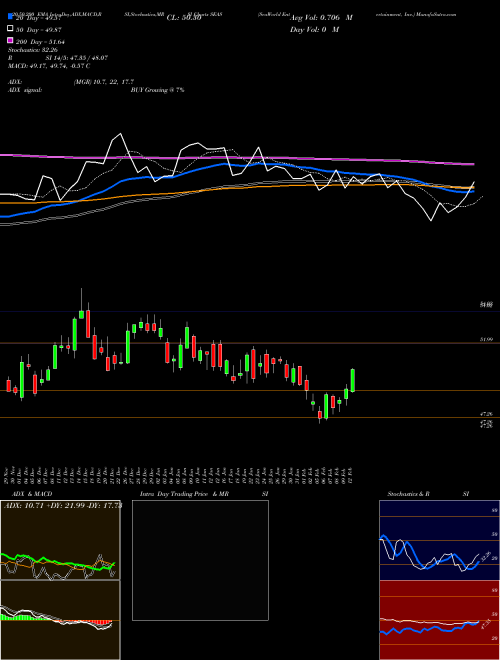This screenshot has height=660, width=500.
Task: Click the white 50 Day legend swatch
Action: coord(10,29)
